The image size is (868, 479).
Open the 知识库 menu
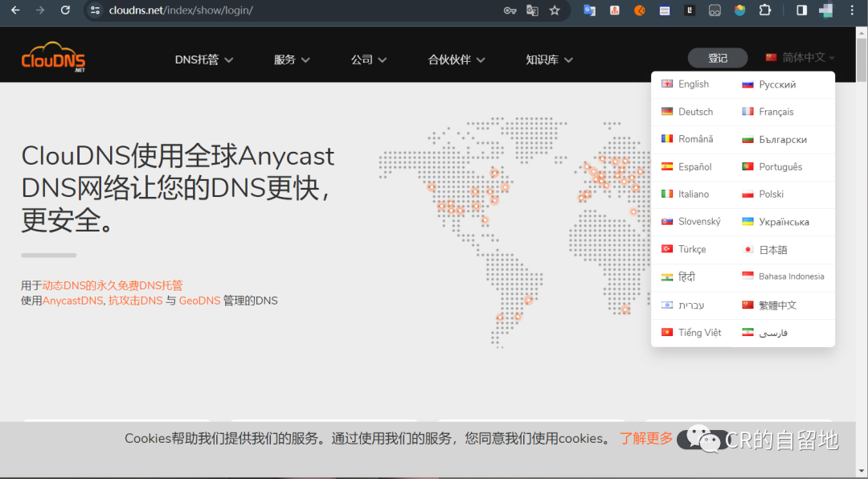[x=549, y=59]
